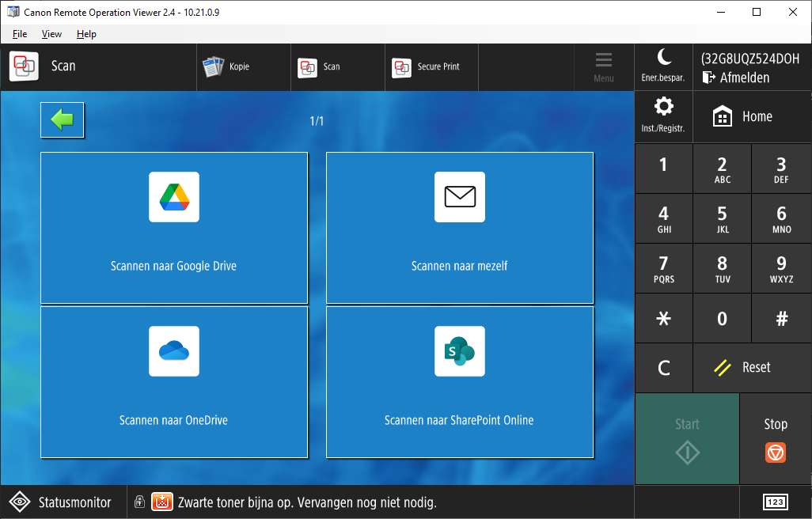The width and height of the screenshot is (812, 519).
Task: Log out with the Afmelden button
Action: tap(736, 78)
